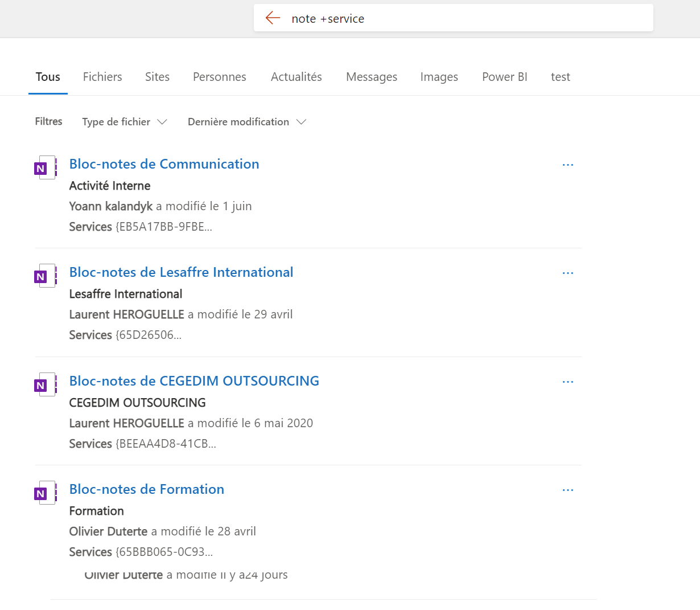Image resolution: width=700 pixels, height=610 pixels.
Task: Open more options for Bloc-notes de Lesaffre International
Action: (568, 273)
